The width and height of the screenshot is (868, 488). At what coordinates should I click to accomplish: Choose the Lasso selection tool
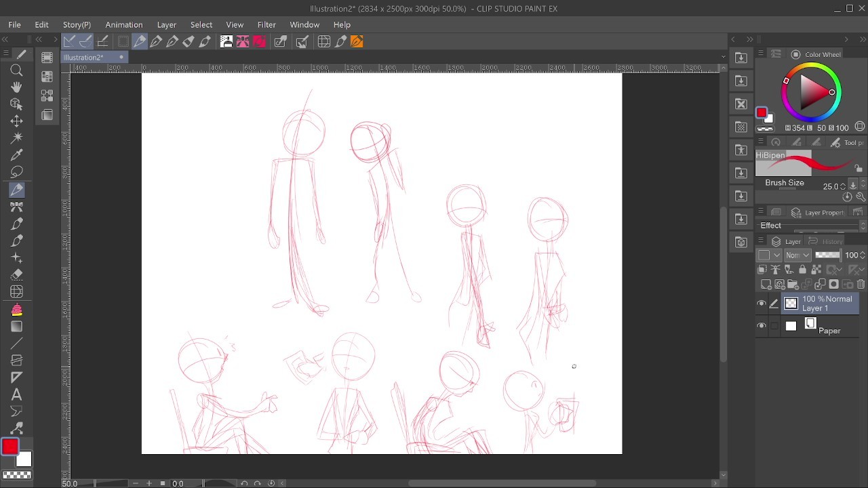click(17, 172)
